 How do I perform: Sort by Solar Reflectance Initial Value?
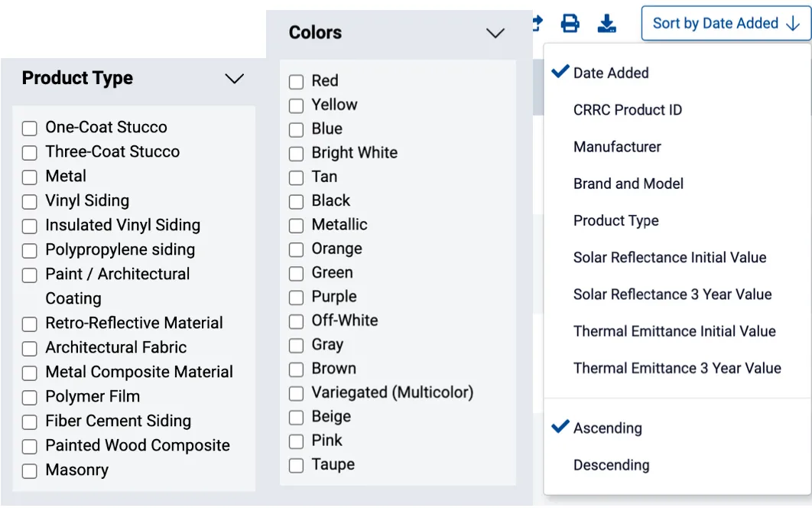point(670,258)
